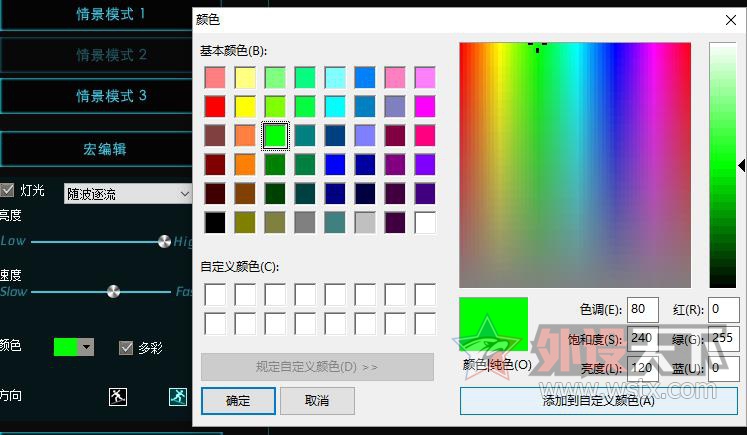The height and width of the screenshot is (435, 747).
Task: Click the luminance bar arrow marker
Action: point(741,165)
